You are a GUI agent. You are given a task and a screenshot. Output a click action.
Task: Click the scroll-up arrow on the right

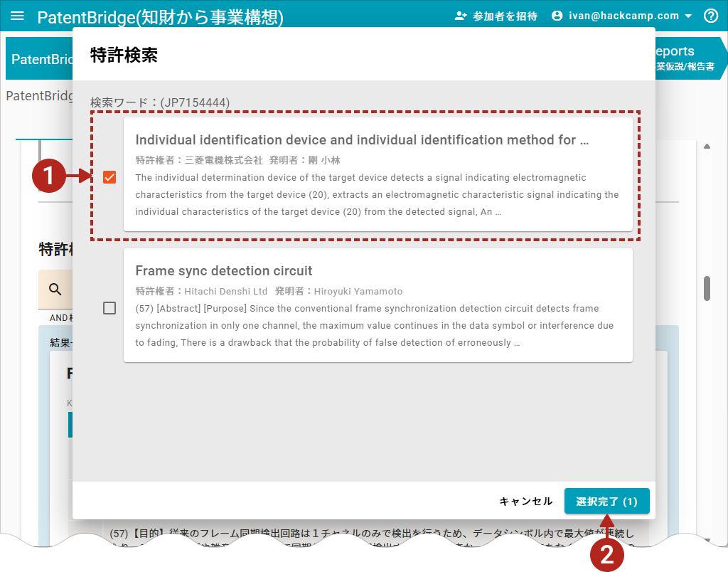pos(707,147)
